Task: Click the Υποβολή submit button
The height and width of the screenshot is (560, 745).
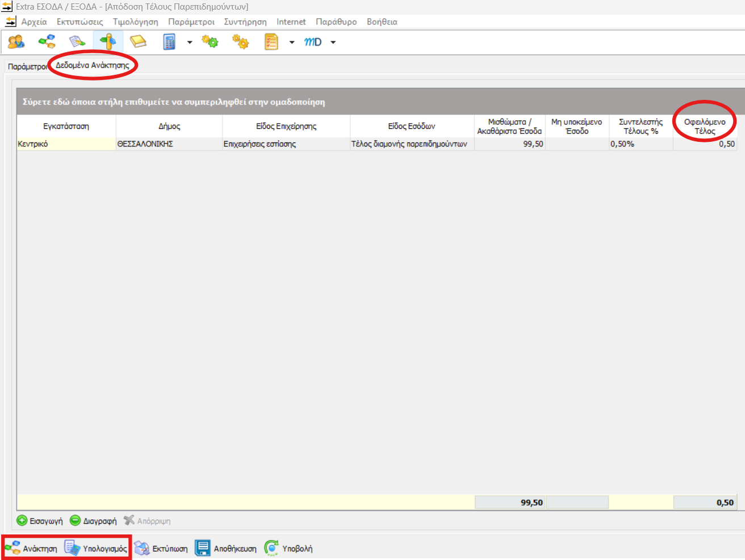Action: point(289,548)
